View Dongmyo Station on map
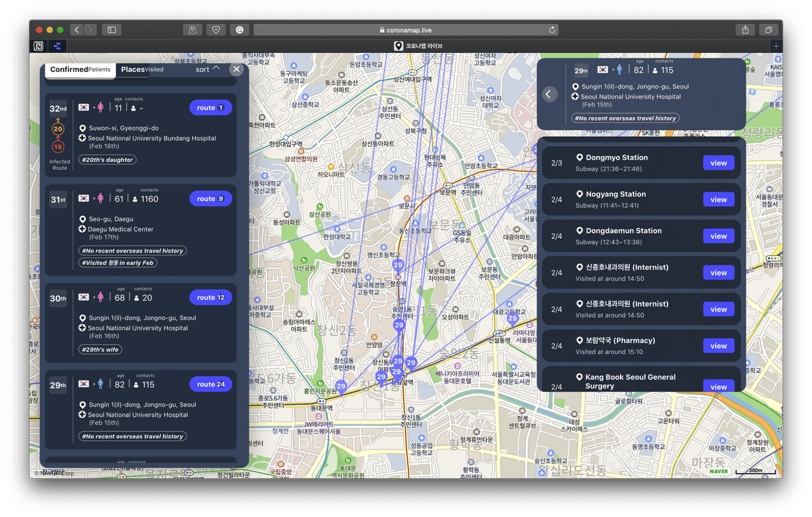Image resolution: width=812 pixels, height=517 pixels. tap(719, 163)
